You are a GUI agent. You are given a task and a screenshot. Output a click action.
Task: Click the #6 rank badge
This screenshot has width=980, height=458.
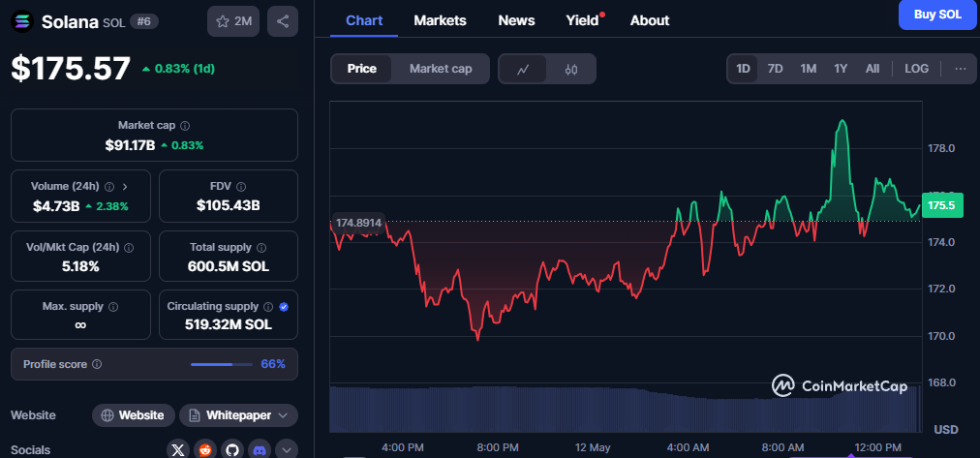pyautogui.click(x=144, y=22)
